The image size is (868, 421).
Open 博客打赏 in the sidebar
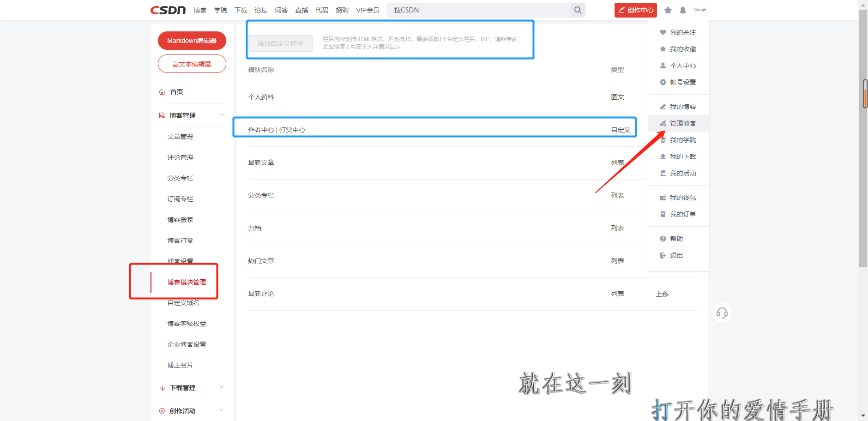coord(180,241)
